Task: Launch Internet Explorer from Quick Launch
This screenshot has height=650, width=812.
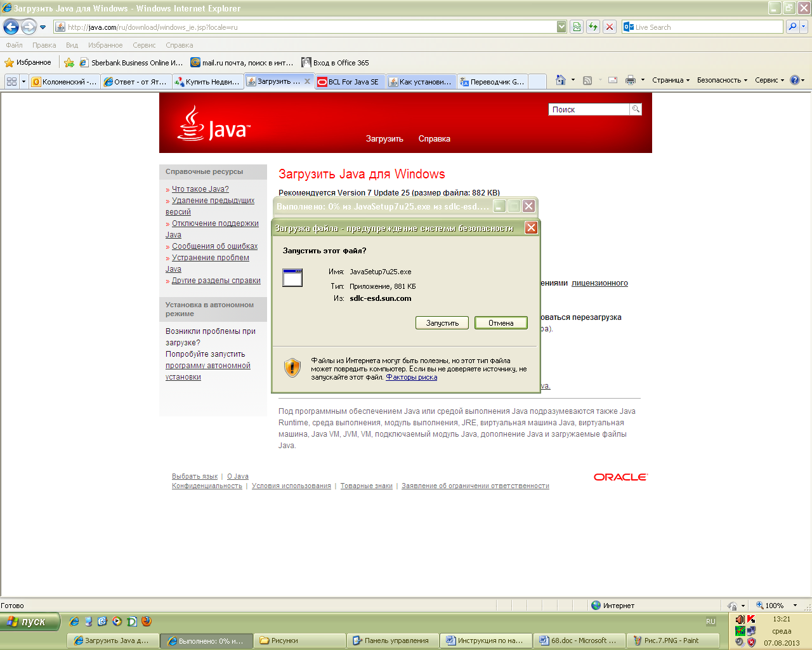Action: tap(74, 621)
